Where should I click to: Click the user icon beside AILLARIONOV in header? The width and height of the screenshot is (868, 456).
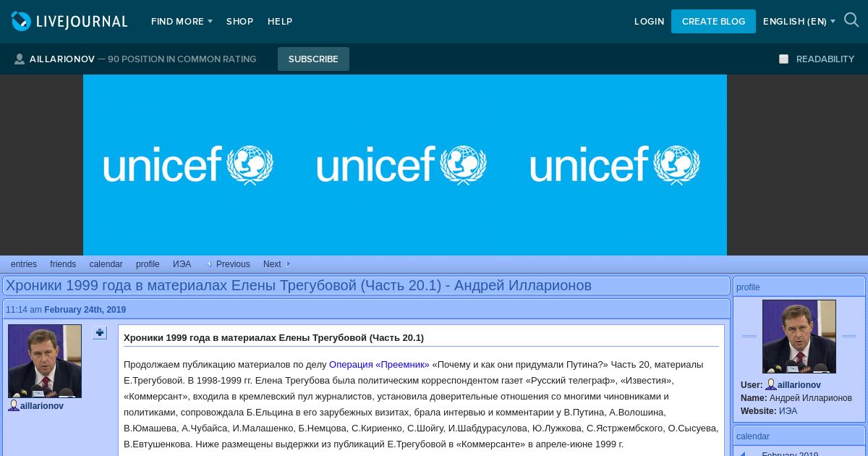click(20, 59)
